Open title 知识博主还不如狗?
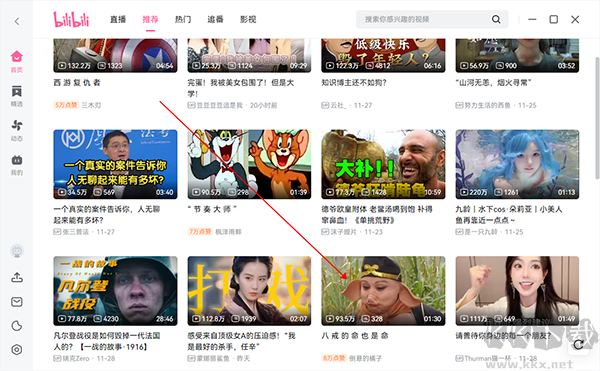 tap(354, 83)
